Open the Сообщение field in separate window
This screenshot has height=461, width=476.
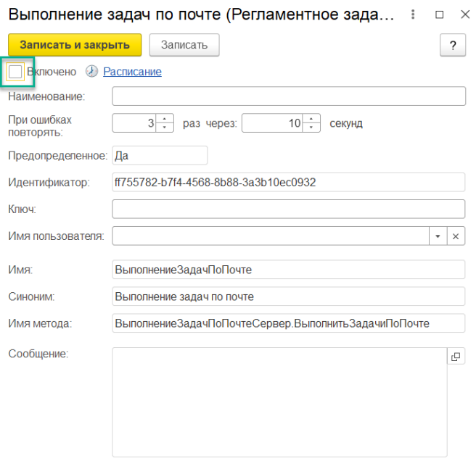[x=456, y=357]
